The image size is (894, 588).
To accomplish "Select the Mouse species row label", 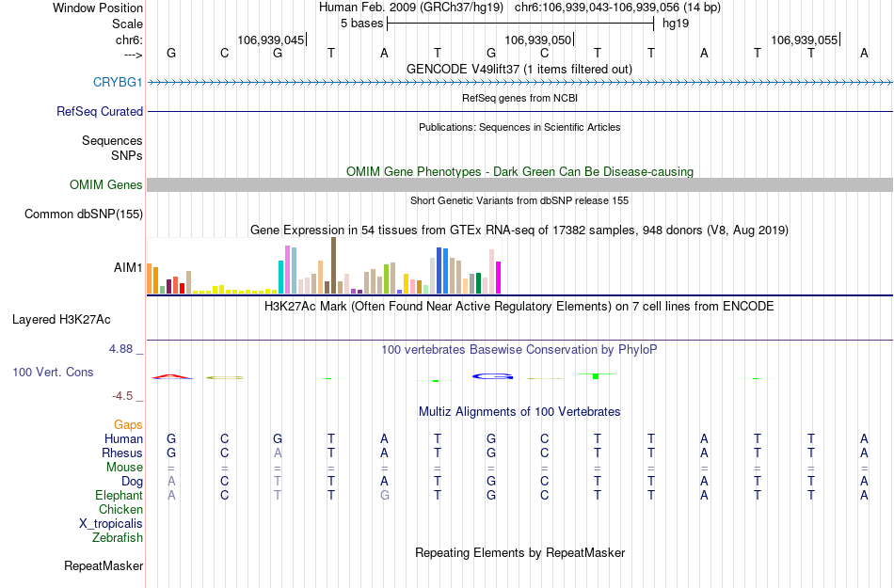I will (124, 468).
